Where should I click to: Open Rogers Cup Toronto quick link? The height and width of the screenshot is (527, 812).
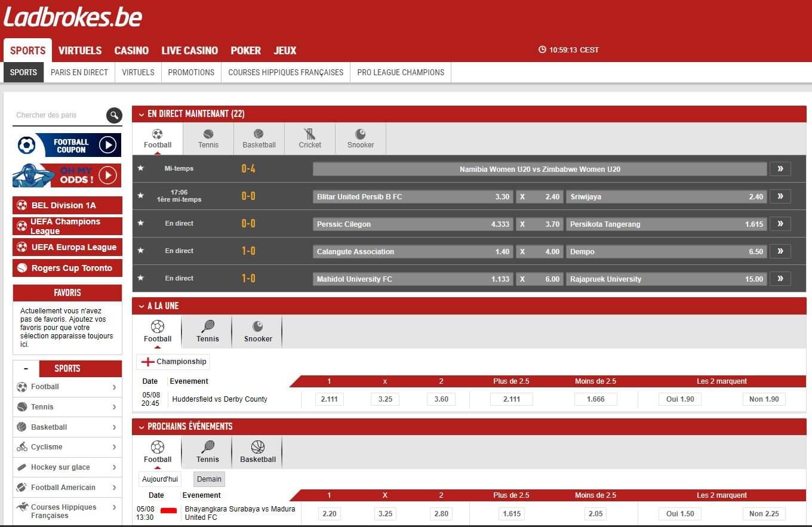click(67, 268)
